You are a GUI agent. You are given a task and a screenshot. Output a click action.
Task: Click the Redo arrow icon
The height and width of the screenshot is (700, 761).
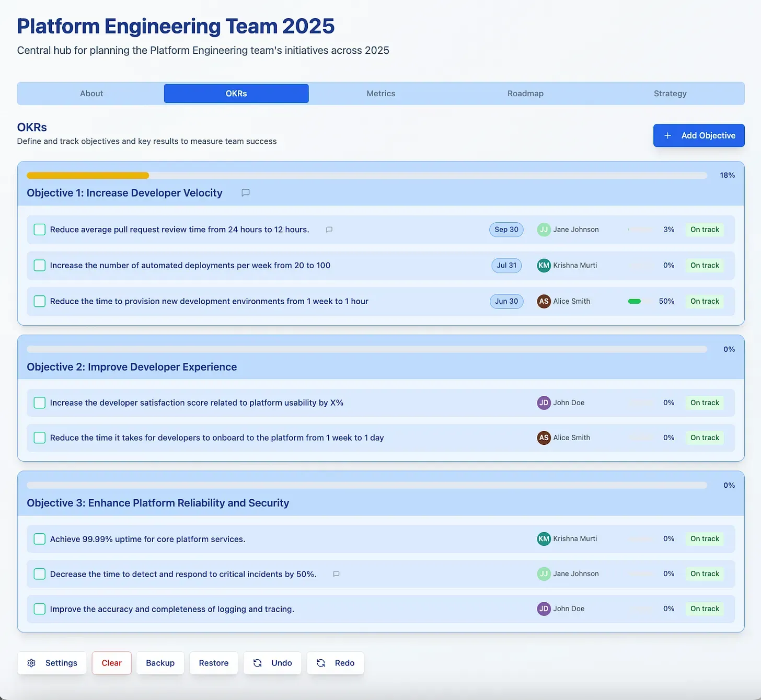[x=321, y=663]
